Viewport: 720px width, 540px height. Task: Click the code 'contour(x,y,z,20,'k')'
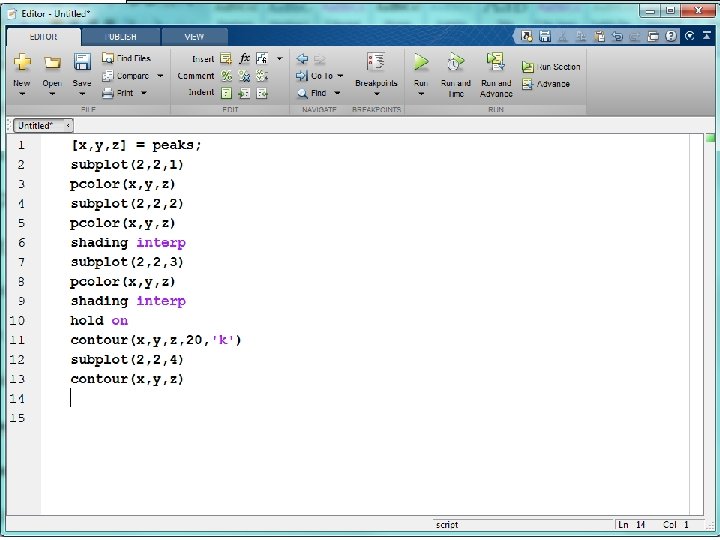pyautogui.click(x=156, y=340)
